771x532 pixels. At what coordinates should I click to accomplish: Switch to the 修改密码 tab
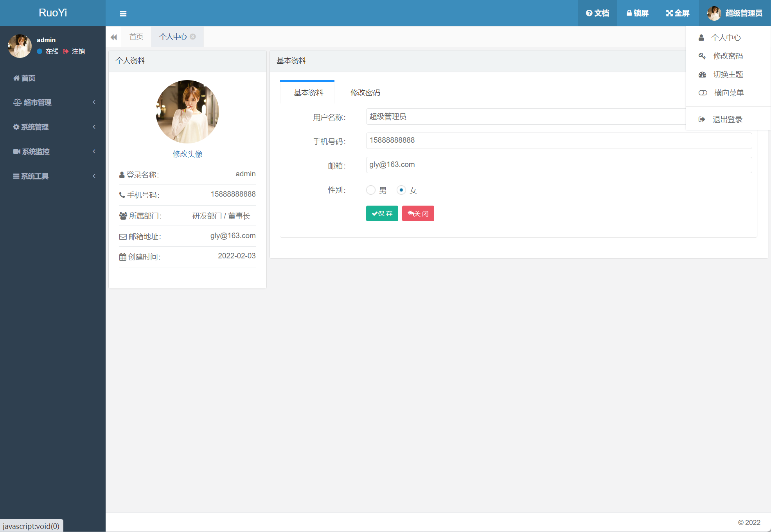pyautogui.click(x=365, y=93)
